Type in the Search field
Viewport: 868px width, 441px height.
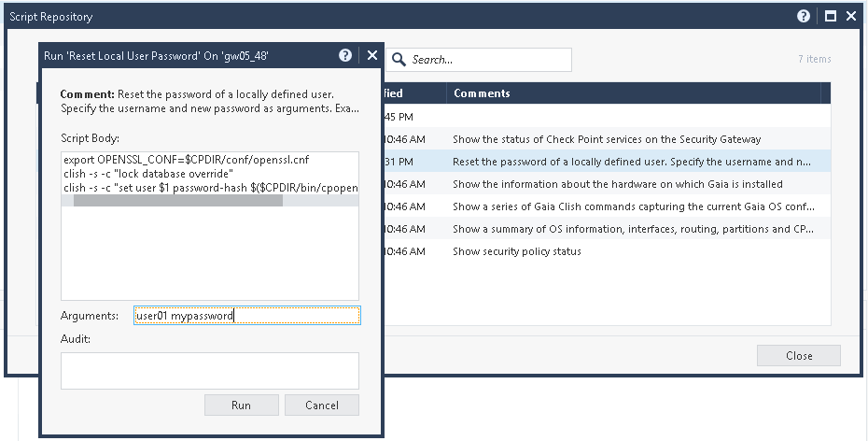coord(487,60)
